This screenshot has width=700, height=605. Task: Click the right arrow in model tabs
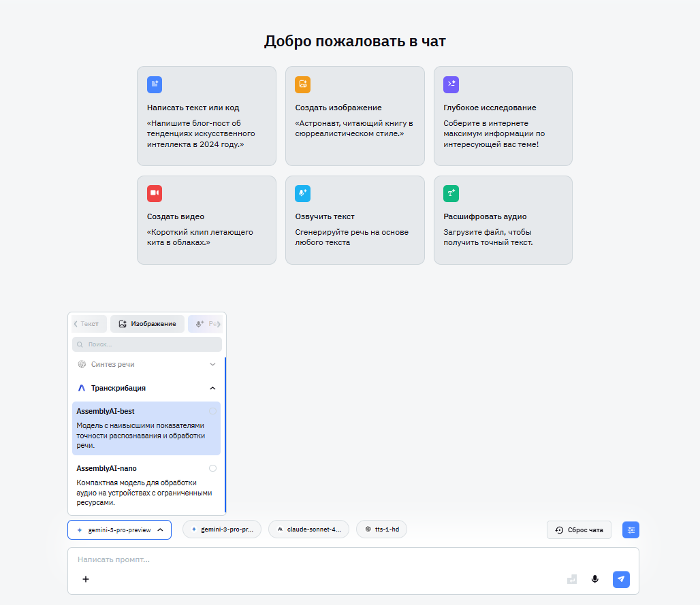tap(219, 324)
